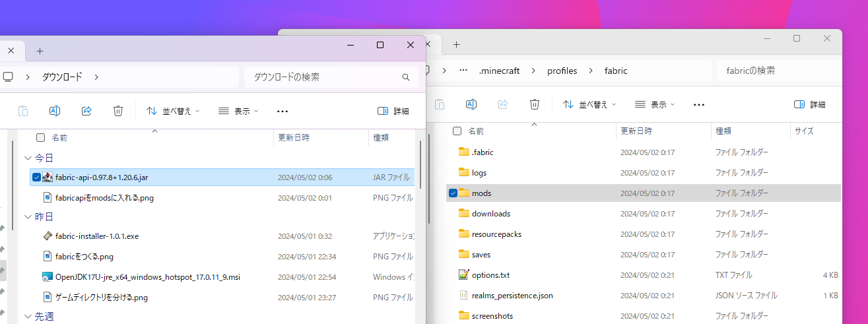This screenshot has width=868, height=324.
Task: Open more options ellipsis in fabric toolbar
Action: pos(699,104)
